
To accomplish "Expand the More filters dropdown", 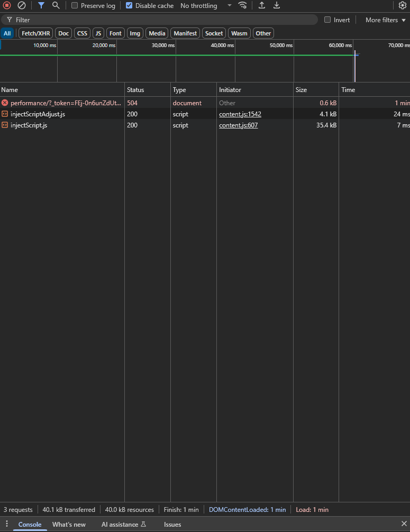I will pyautogui.click(x=386, y=20).
